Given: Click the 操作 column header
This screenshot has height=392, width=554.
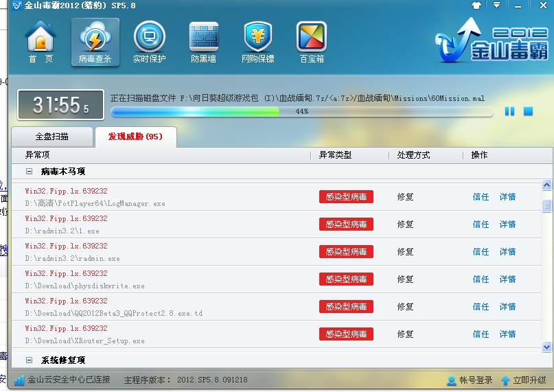Looking at the screenshot, I should click(479, 155).
